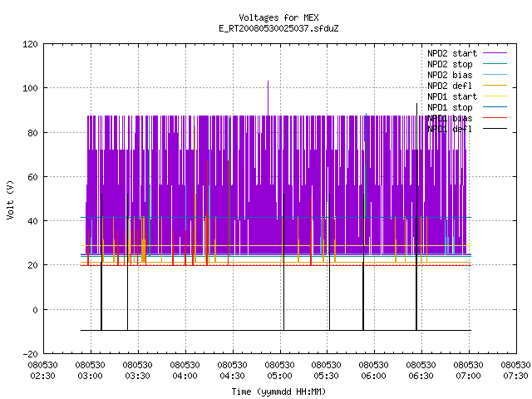Click the y-axis tick value 20
This screenshot has width=532, height=399.
point(33,265)
